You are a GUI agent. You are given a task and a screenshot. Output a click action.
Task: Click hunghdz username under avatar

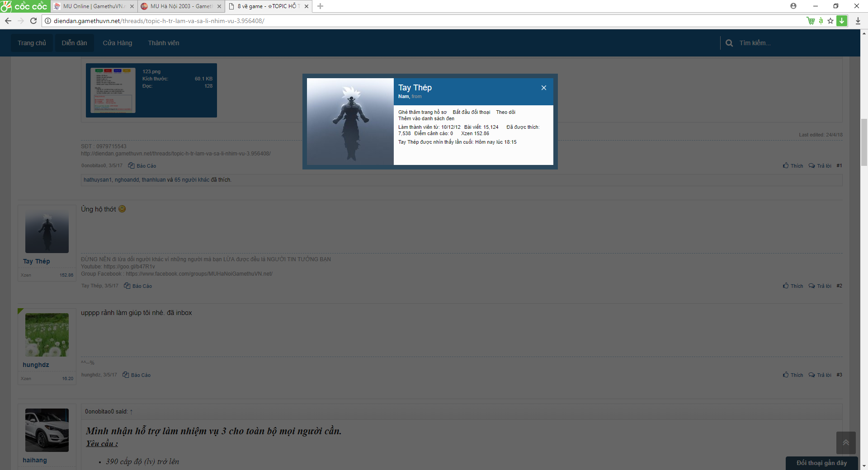[36, 365]
